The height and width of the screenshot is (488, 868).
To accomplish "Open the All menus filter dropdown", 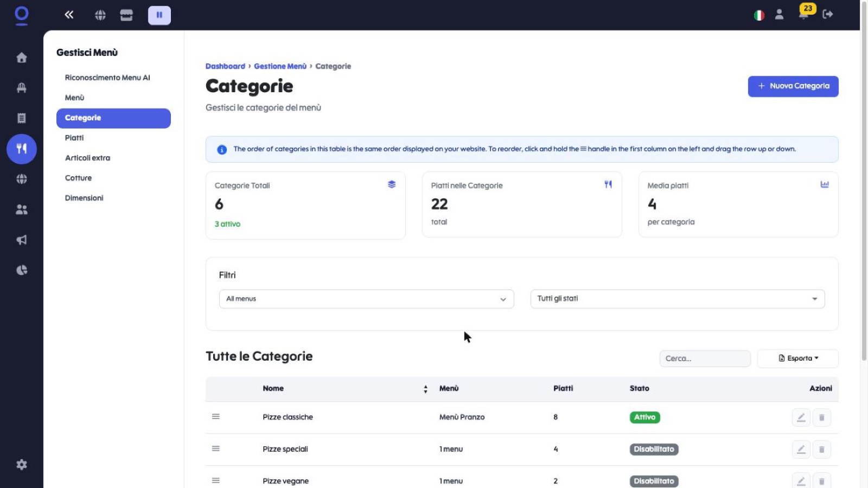I will [x=366, y=299].
